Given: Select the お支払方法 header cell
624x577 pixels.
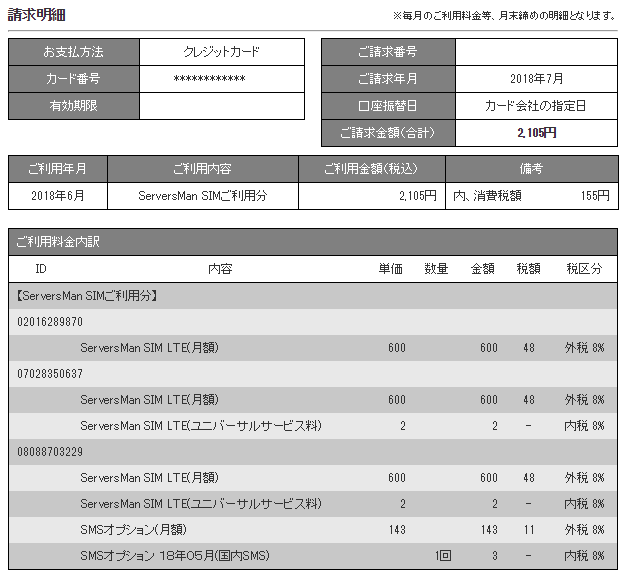Looking at the screenshot, I should click(x=74, y=52).
